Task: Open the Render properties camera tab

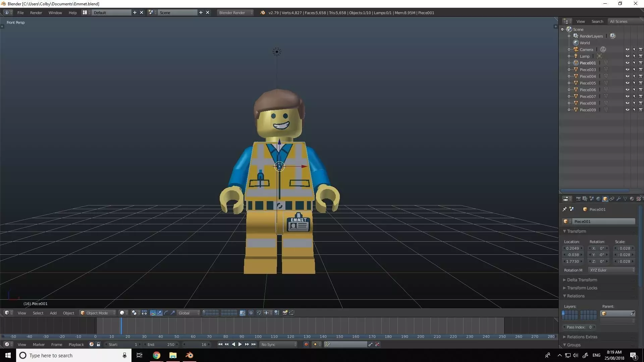Action: tap(578, 199)
